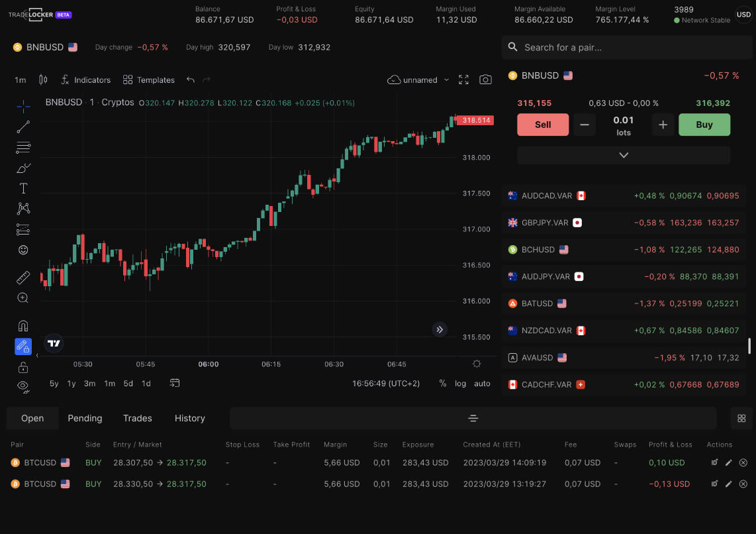This screenshot has width=756, height=534.
Task: Enter fullscreen chart mode
Action: pyautogui.click(x=463, y=80)
